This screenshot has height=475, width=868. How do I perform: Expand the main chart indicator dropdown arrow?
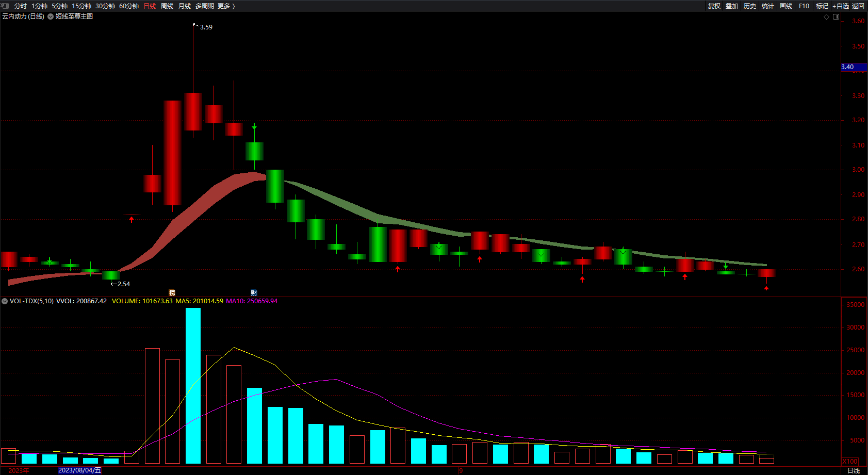tap(51, 17)
